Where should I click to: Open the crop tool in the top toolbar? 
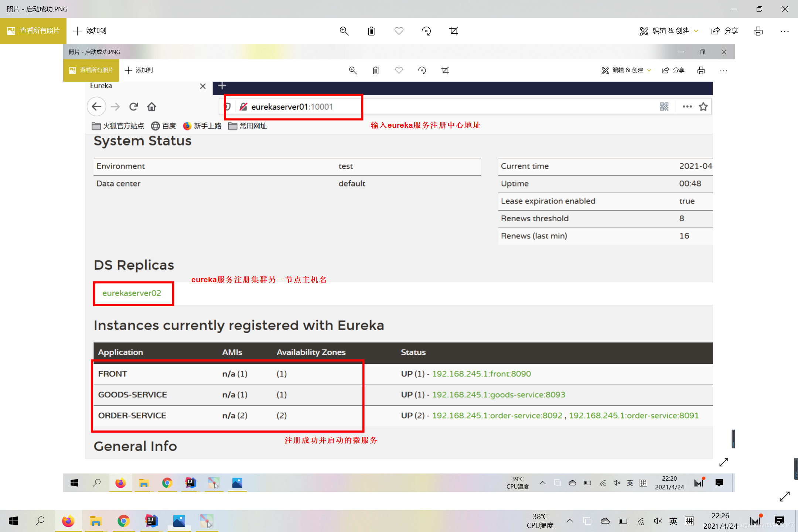(x=454, y=31)
